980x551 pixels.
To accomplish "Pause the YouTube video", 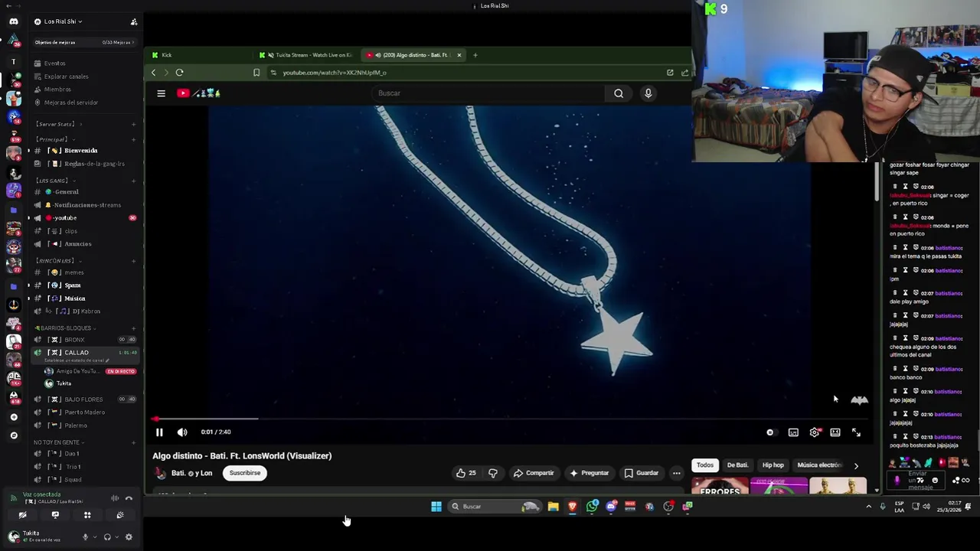I will [159, 432].
